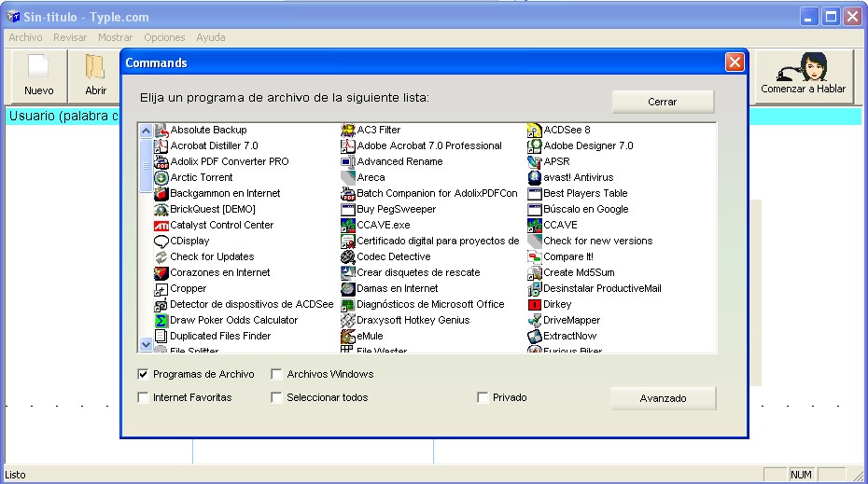This screenshot has width=868, height=484.
Task: Select Create Md5Sum entry
Action: click(x=579, y=272)
